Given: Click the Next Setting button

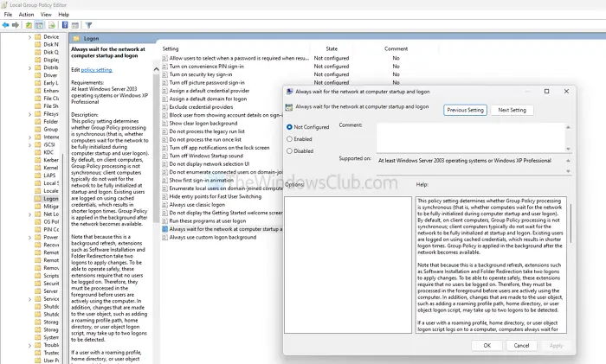Looking at the screenshot, I should coord(513,110).
